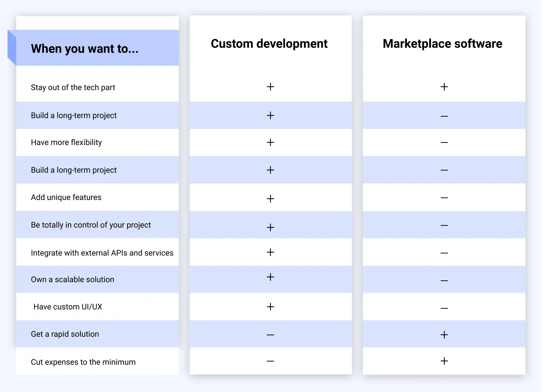
Task: Select the 'Stay out of the tech part' label
Action: point(73,88)
